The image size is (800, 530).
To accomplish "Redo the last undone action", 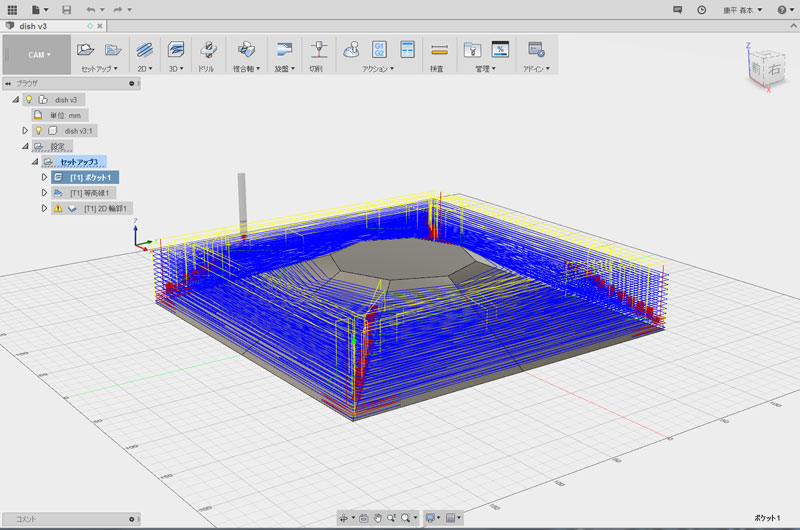I will coord(118,10).
